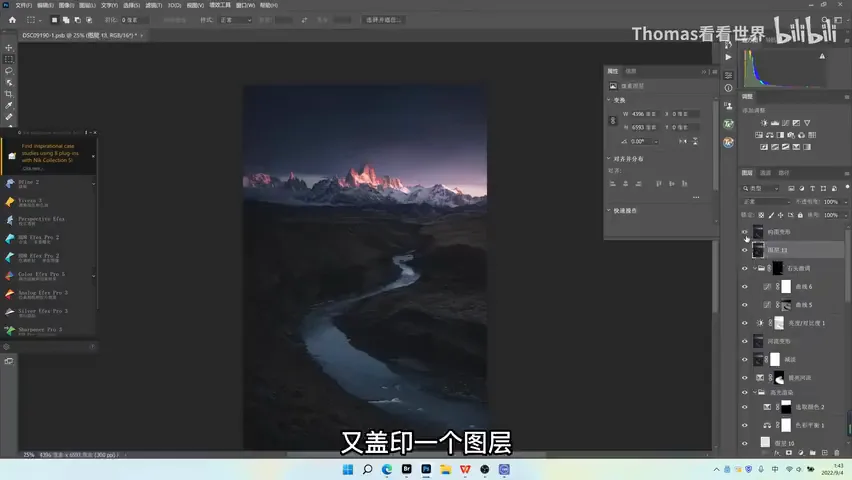The image size is (852, 480).
Task: Add a Color Balance adjustment from Adjustments panel
Action: [x=769, y=135]
